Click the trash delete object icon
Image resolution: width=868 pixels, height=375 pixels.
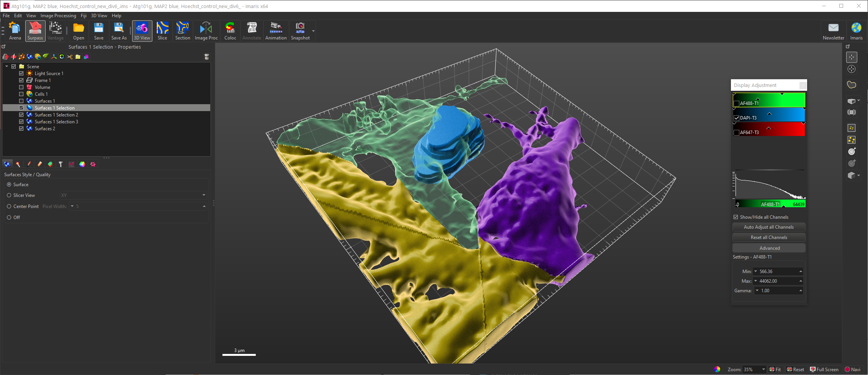tap(207, 57)
